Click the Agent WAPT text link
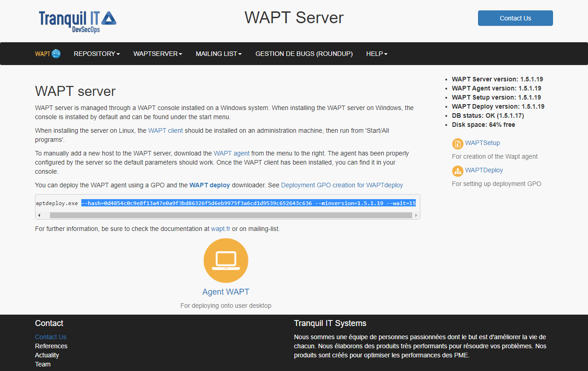Viewport: 588px width, 371px height. pos(226,292)
